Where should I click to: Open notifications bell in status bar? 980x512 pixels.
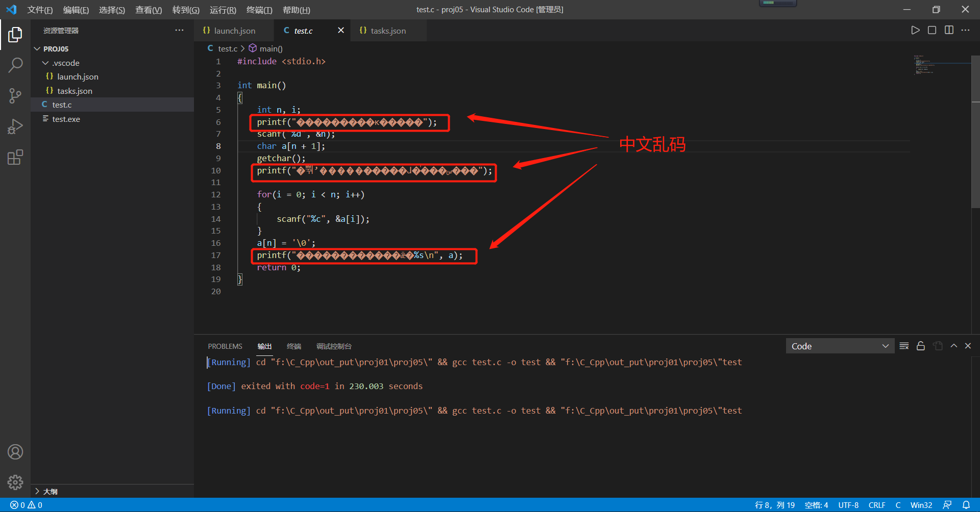click(966, 505)
